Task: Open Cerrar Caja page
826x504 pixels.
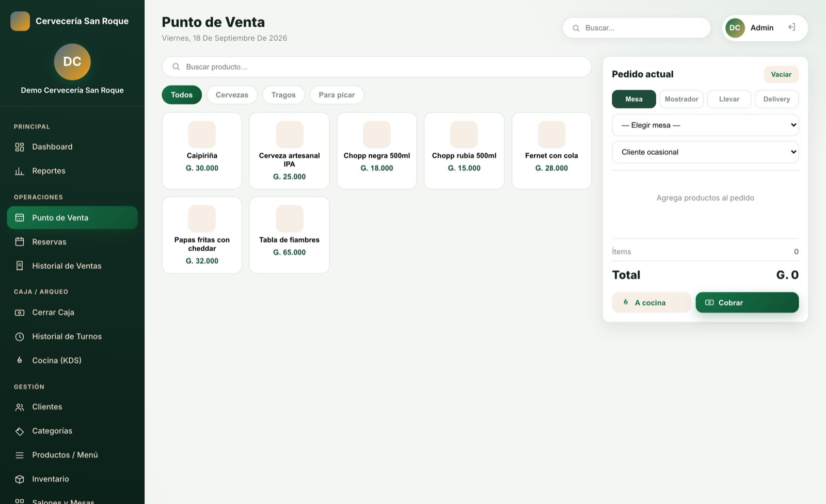Action: click(x=72, y=313)
